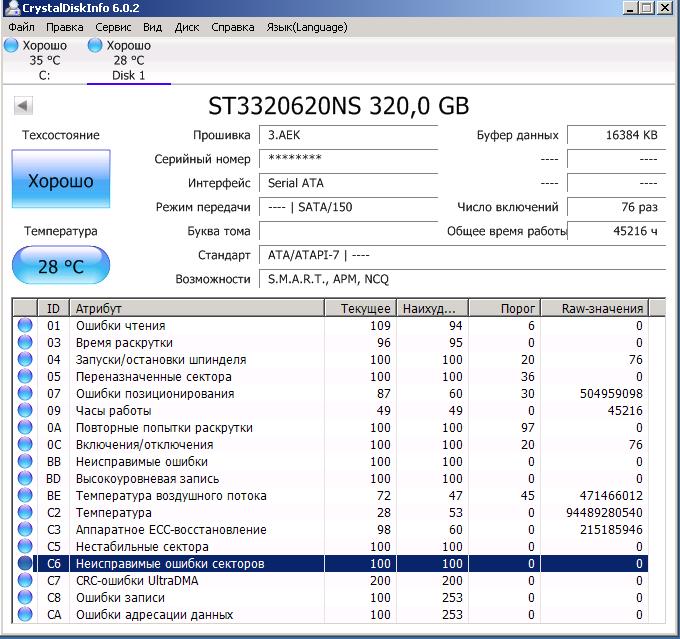680x639 pixels.
Task: Click the status icon of selected C6 row
Action: [25, 563]
